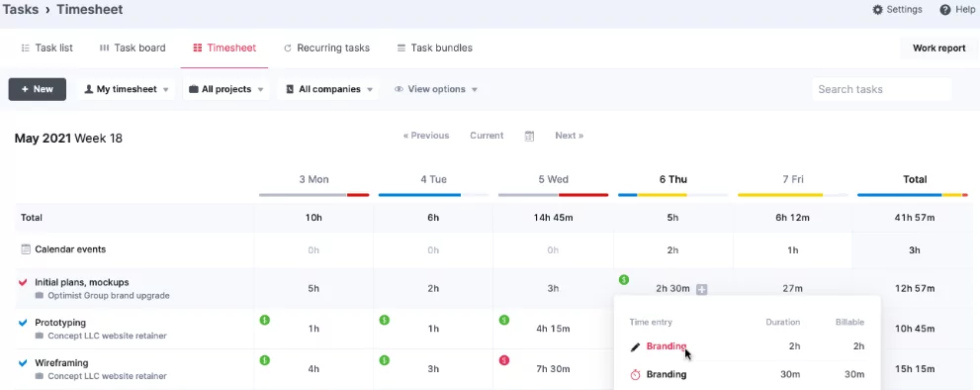Click the green billable icon for Wireframing Tuesday
Screen dimensions: 980x390
tap(385, 360)
